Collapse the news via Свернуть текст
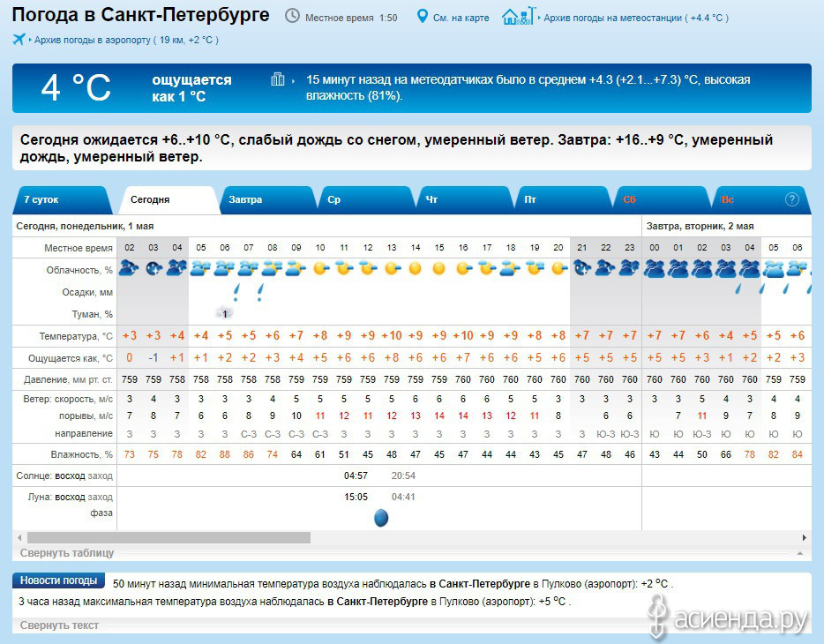This screenshot has height=644, width=824. (59, 625)
